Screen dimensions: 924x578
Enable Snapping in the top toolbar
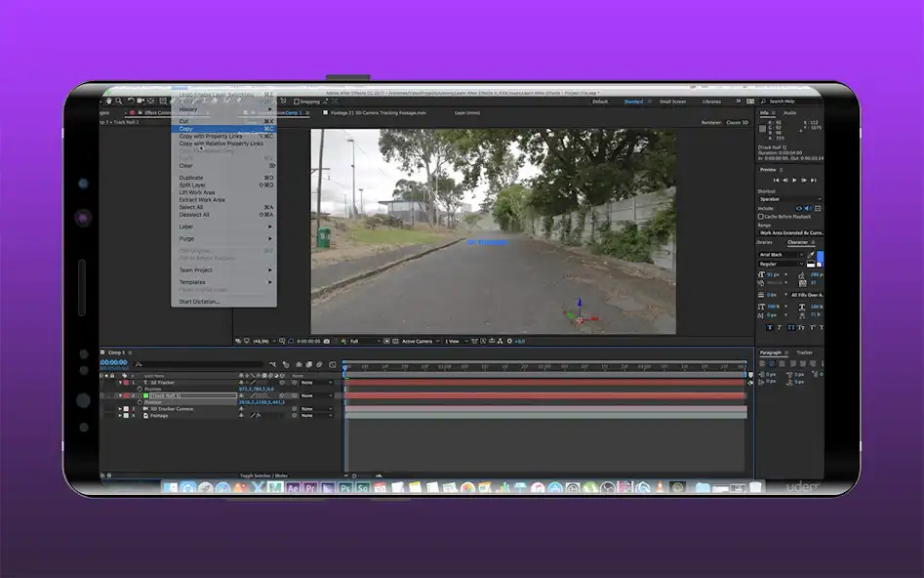point(296,103)
